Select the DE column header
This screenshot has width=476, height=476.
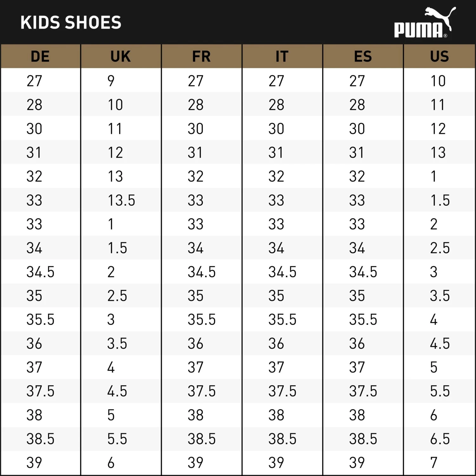[40, 56]
